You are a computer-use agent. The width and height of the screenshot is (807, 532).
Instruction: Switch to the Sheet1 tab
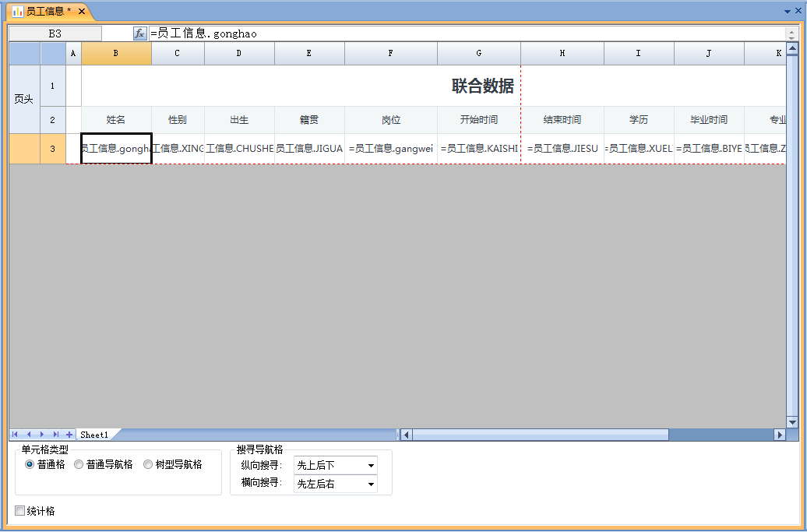(x=94, y=435)
